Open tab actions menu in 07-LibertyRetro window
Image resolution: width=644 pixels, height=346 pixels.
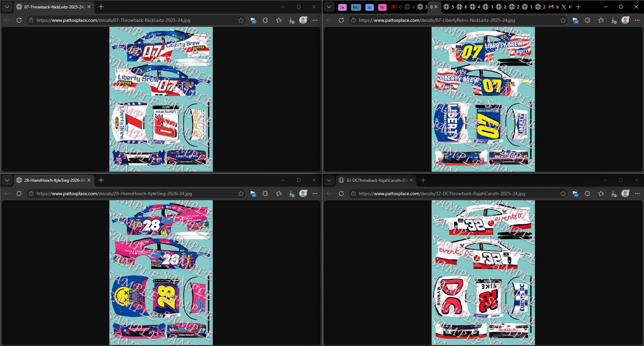[x=329, y=7]
